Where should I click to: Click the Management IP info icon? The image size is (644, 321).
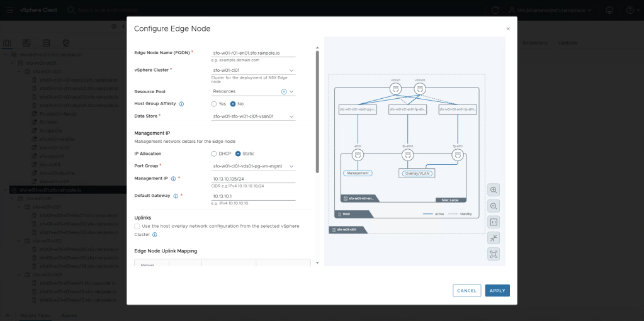(x=178, y=179)
